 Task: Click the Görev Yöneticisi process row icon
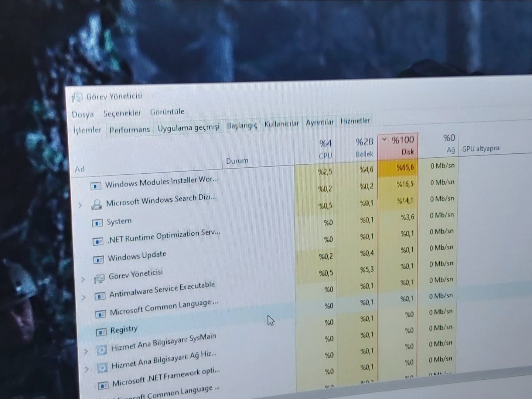[99, 279]
